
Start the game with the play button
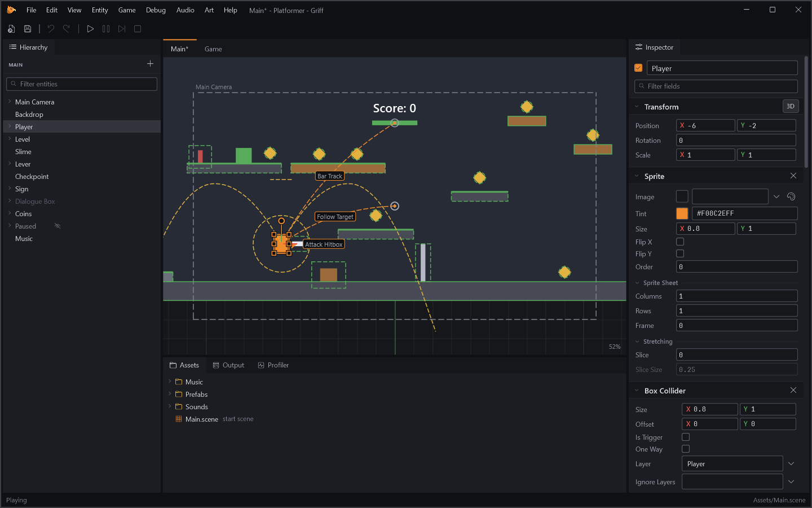click(90, 29)
